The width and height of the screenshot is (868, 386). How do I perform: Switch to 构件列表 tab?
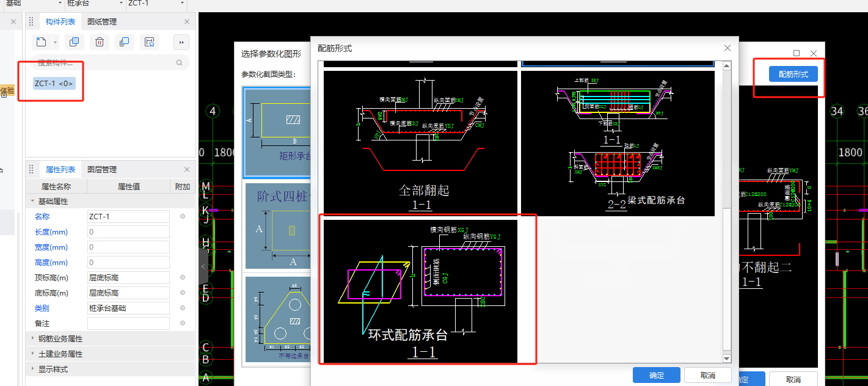pyautogui.click(x=60, y=21)
